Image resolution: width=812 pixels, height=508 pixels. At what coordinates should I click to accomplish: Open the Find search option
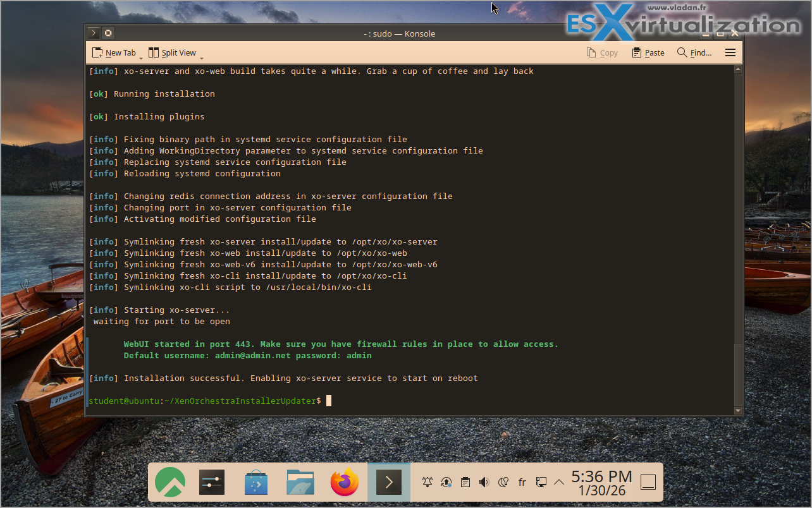coord(694,53)
